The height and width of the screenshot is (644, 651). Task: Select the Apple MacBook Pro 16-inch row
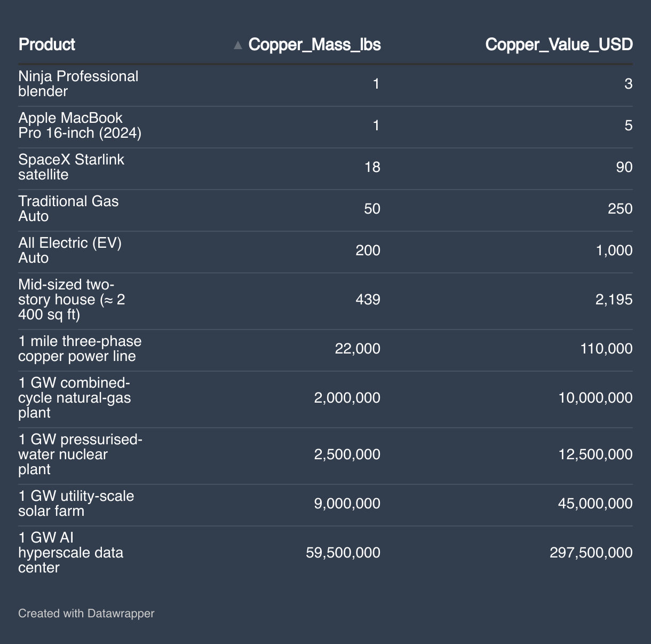click(325, 126)
